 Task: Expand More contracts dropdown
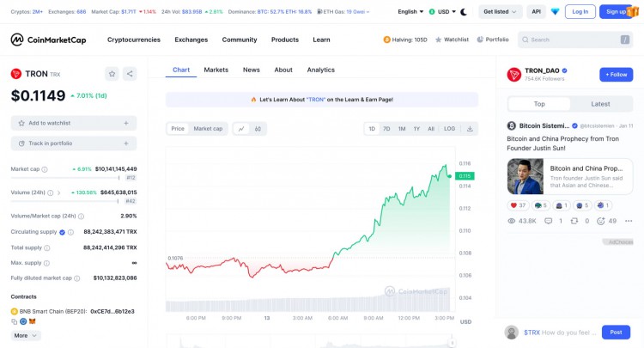26,336
